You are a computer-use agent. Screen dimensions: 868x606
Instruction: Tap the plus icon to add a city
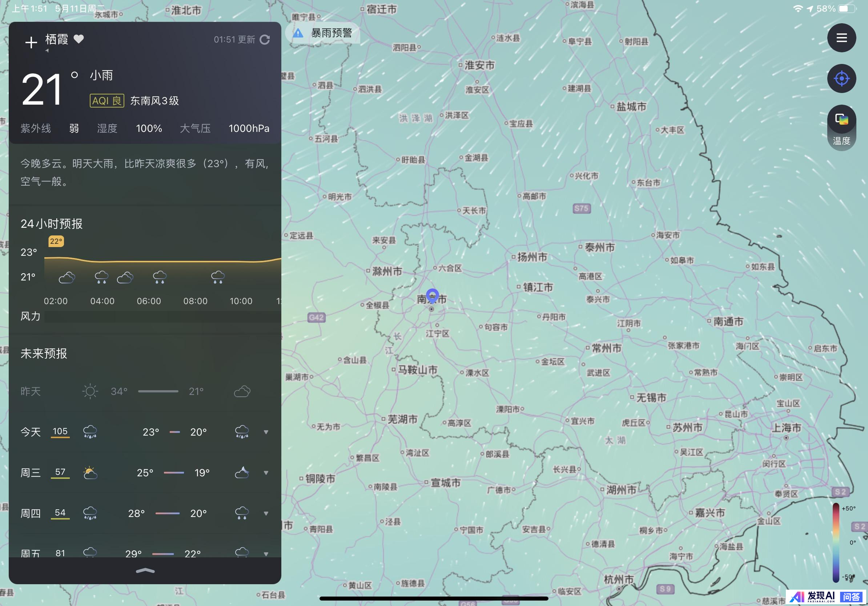click(x=31, y=42)
